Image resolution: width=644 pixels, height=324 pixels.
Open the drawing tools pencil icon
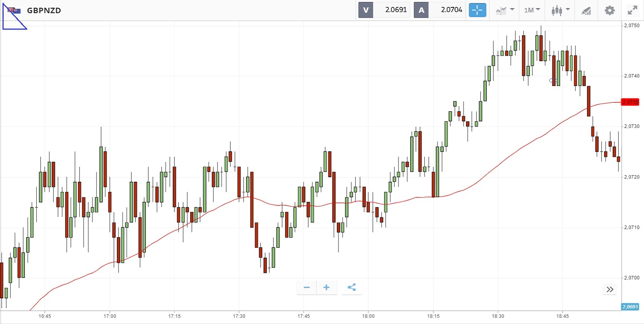tap(586, 11)
